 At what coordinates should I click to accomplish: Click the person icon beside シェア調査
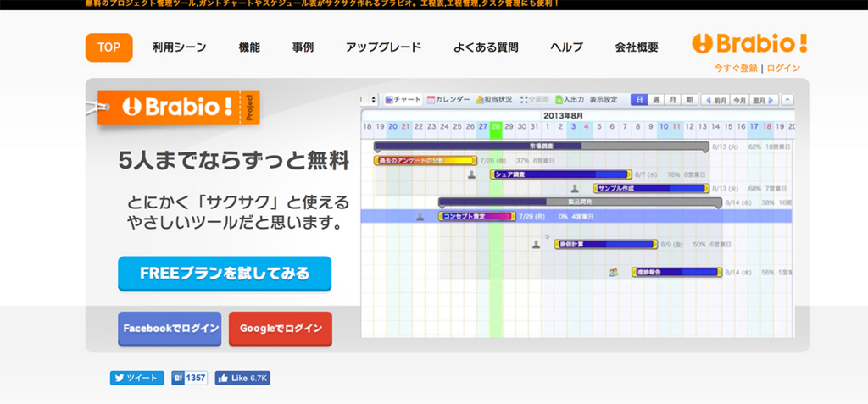click(x=471, y=174)
